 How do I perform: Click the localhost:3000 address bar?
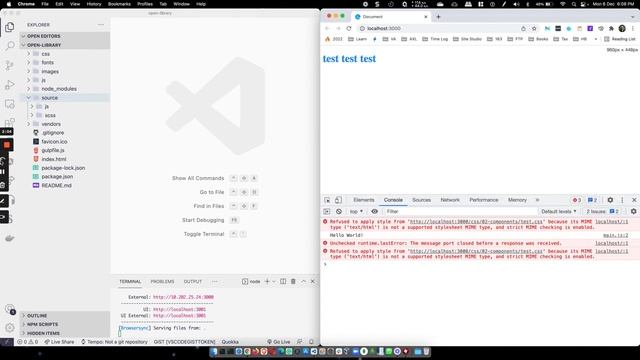439,29
